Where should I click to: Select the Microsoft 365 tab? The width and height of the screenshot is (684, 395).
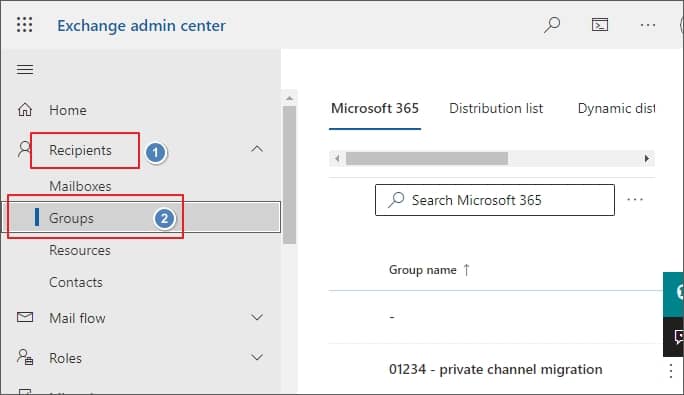375,108
